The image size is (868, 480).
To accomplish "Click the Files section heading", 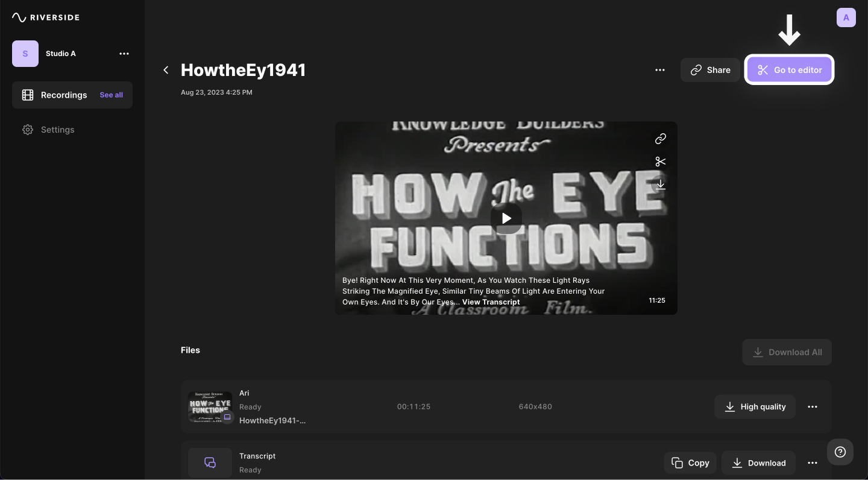I will pos(190,350).
